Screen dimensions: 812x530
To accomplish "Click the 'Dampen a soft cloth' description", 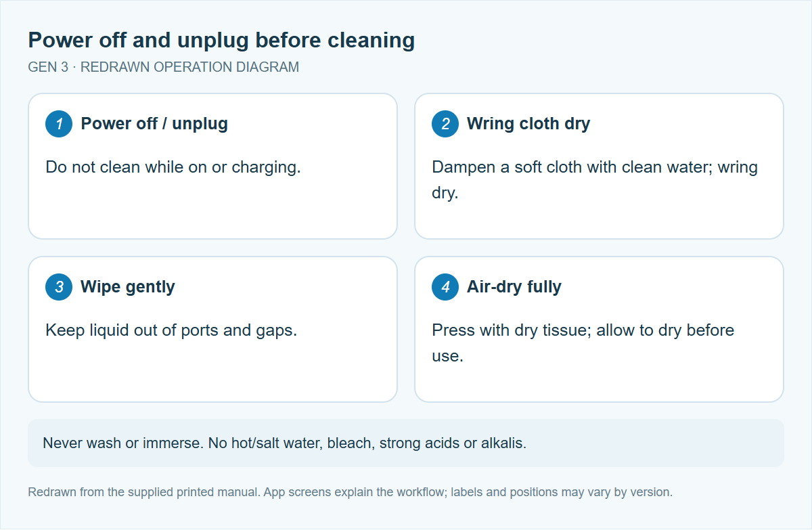I will point(595,180).
